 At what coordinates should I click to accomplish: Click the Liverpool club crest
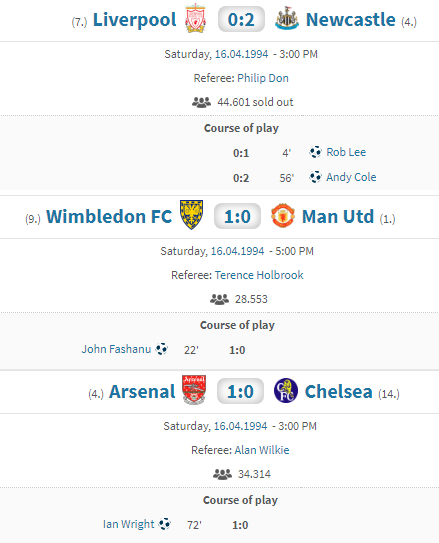(x=196, y=19)
